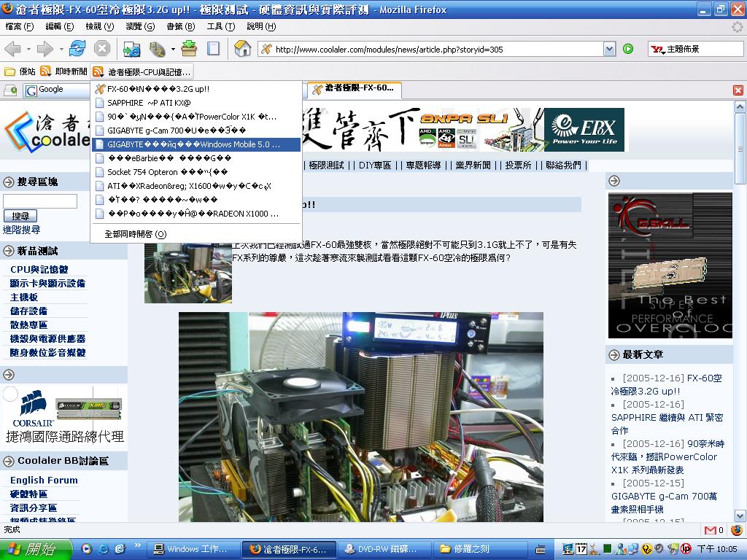The height and width of the screenshot is (560, 747).
Task: Select the GIGABYTE Windows Mobile 5.0 feed entry
Action: (x=193, y=144)
